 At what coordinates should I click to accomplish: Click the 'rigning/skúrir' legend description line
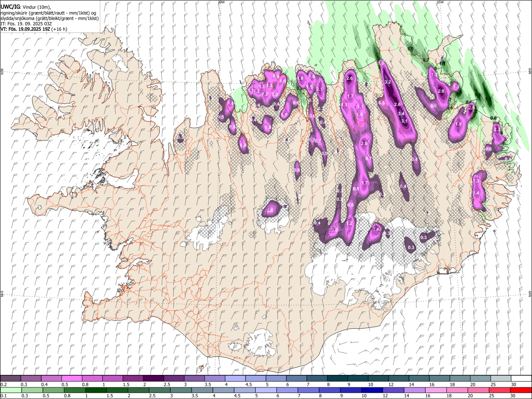point(48,13)
